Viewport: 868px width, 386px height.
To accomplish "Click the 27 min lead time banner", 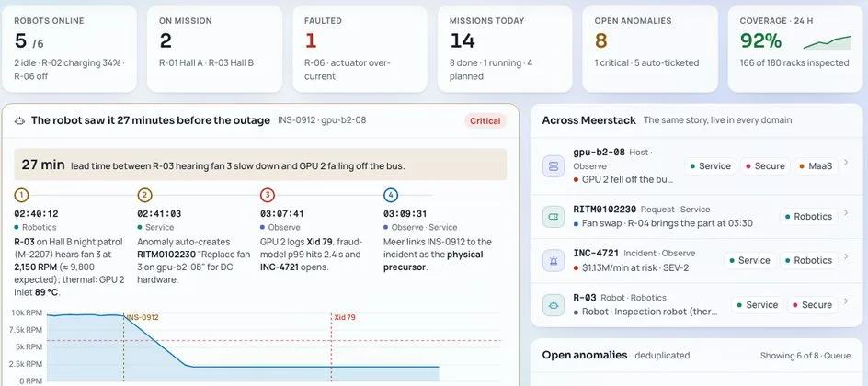I will pyautogui.click(x=260, y=165).
